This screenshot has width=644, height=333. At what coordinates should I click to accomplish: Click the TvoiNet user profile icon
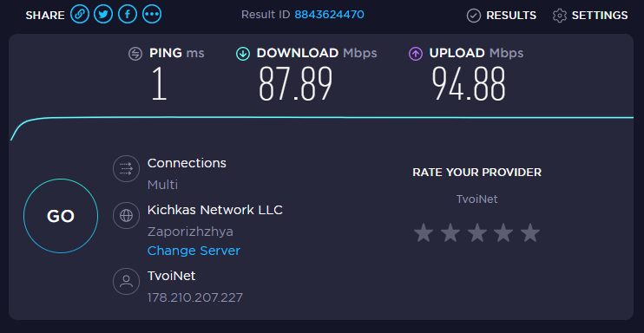tap(126, 281)
